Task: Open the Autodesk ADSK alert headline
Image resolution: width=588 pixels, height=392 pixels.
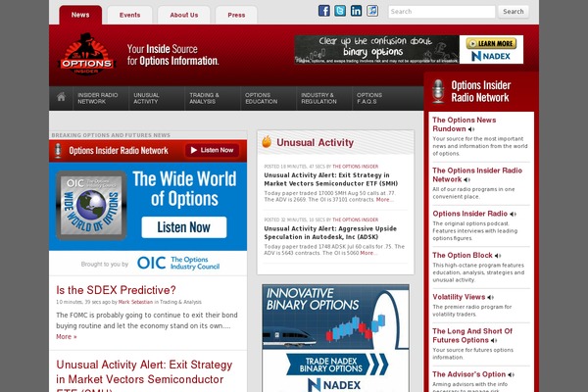Action: (330, 232)
